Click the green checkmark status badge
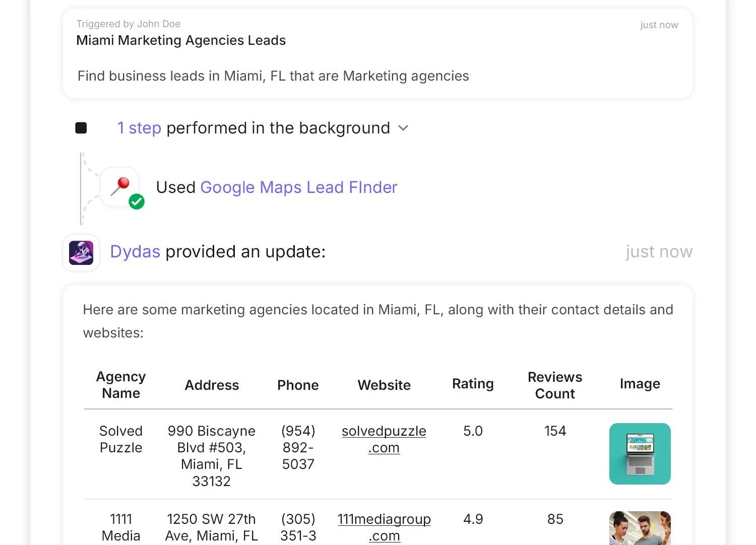 coord(137,201)
